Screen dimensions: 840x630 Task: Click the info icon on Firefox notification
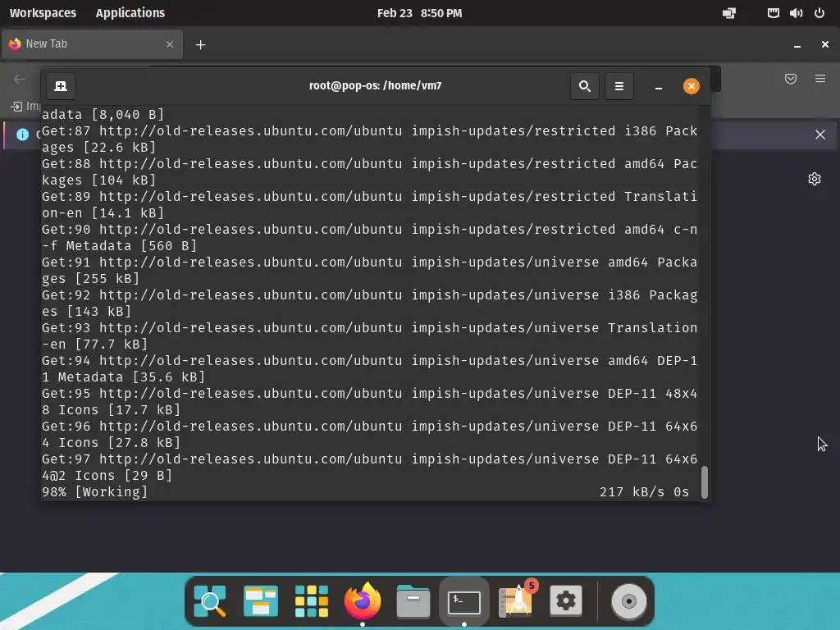(x=22, y=135)
